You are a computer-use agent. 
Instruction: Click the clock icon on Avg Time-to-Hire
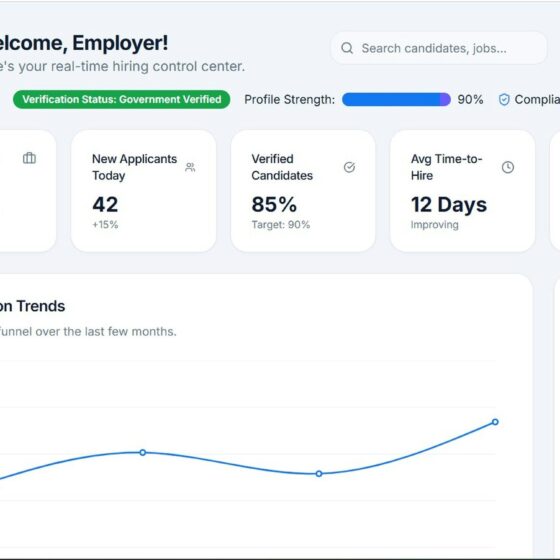[x=508, y=167]
